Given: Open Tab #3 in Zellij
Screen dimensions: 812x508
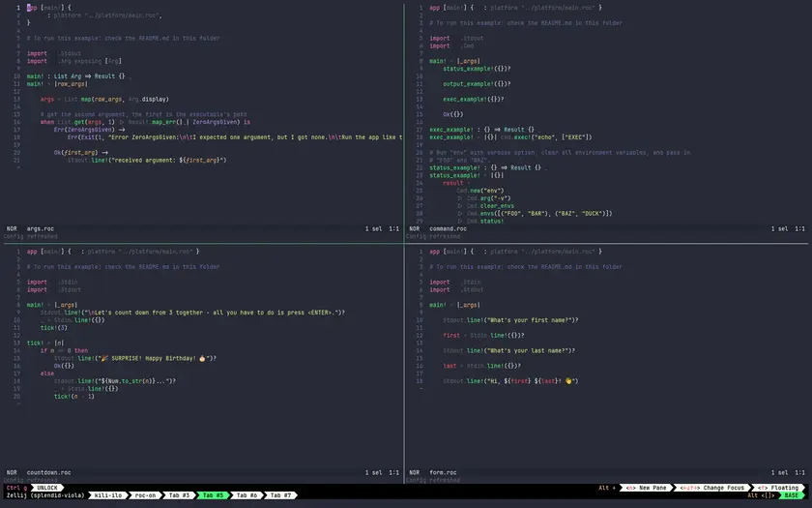Looking at the screenshot, I should tap(179, 495).
